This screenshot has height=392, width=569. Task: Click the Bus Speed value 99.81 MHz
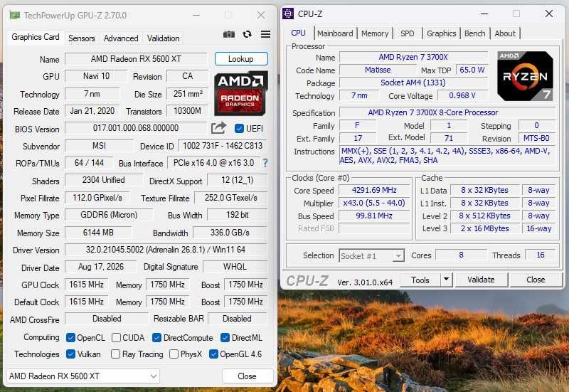(x=374, y=216)
